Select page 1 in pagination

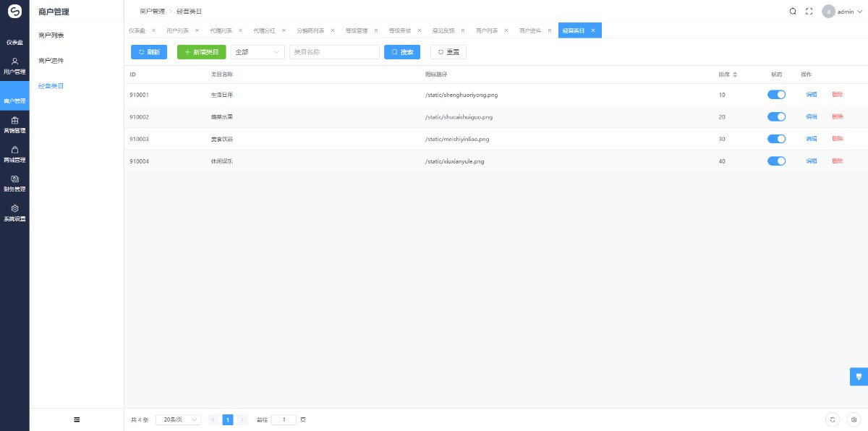point(228,419)
